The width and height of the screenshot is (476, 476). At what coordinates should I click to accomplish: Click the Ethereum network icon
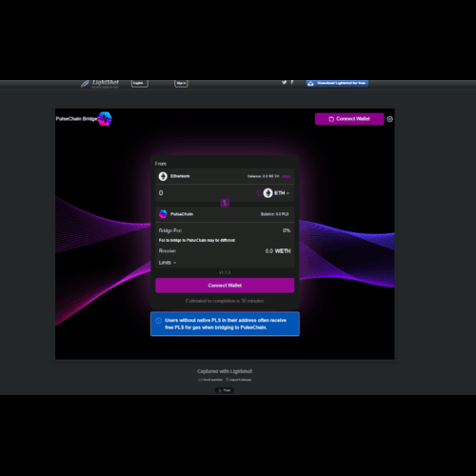(x=163, y=176)
